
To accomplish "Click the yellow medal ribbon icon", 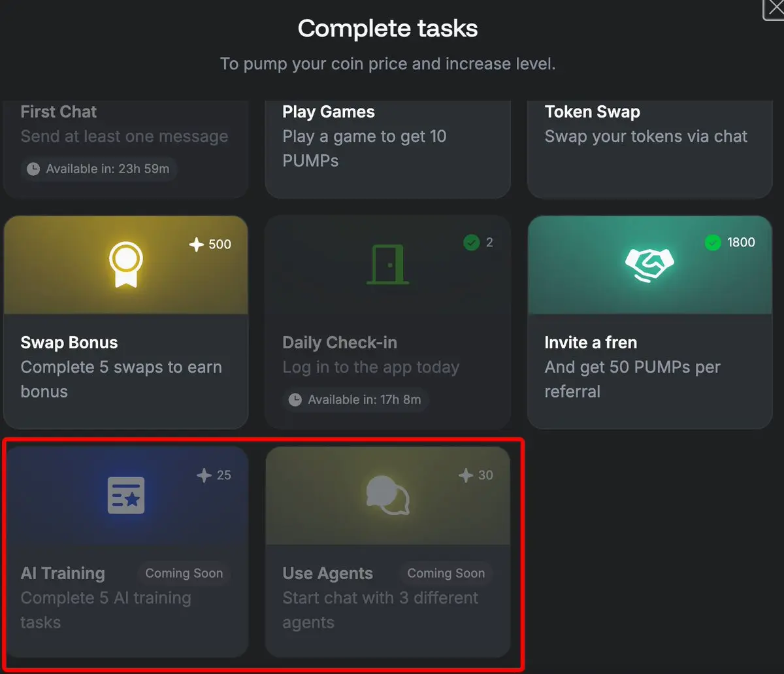I will coord(125,265).
